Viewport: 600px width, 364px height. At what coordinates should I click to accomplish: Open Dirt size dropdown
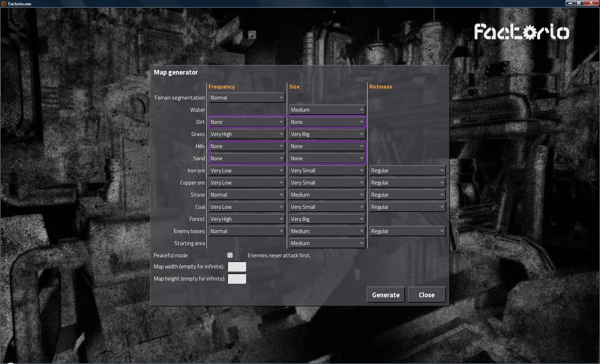tap(327, 122)
